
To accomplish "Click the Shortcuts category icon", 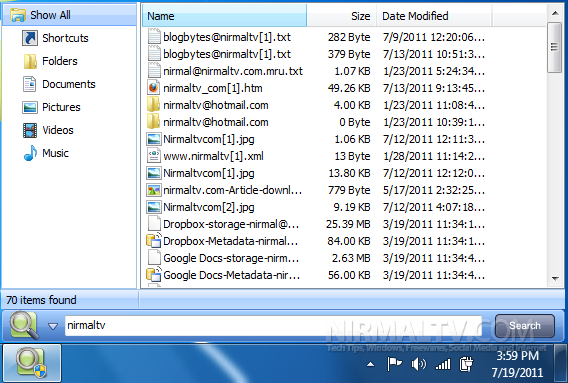I will (30, 38).
